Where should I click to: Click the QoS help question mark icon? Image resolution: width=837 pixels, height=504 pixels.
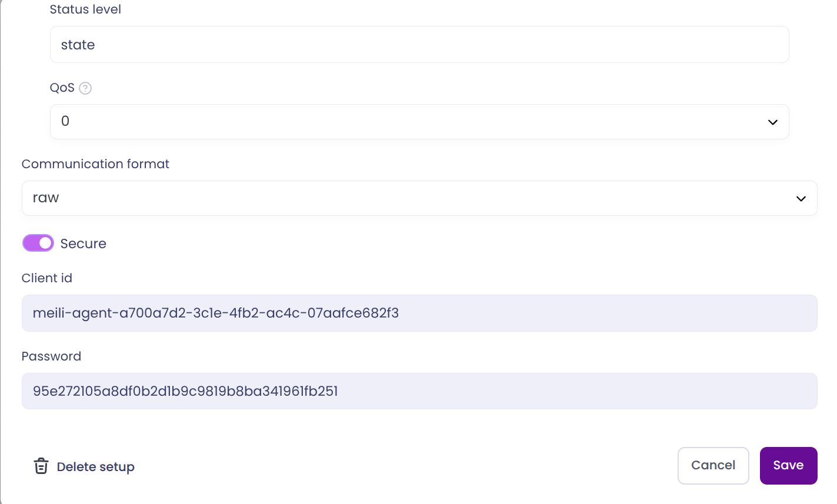(x=85, y=88)
